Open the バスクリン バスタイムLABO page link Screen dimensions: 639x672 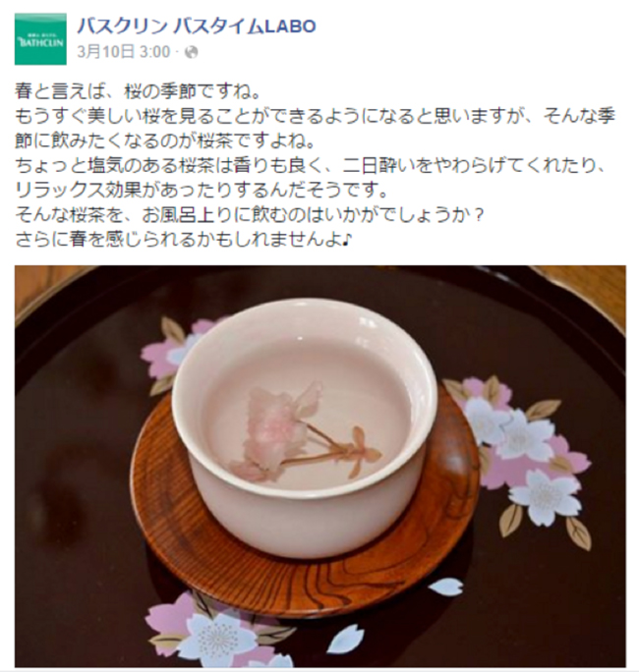click(197, 27)
